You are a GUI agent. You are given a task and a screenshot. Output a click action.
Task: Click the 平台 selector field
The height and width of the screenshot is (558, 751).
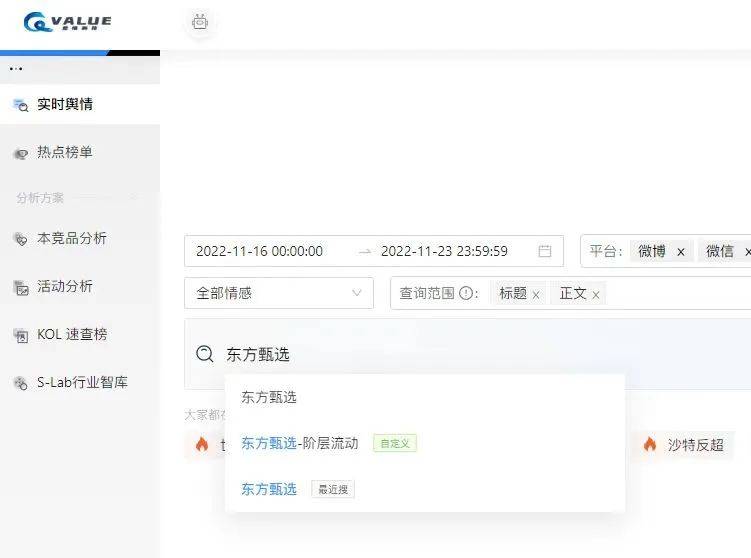(666, 251)
